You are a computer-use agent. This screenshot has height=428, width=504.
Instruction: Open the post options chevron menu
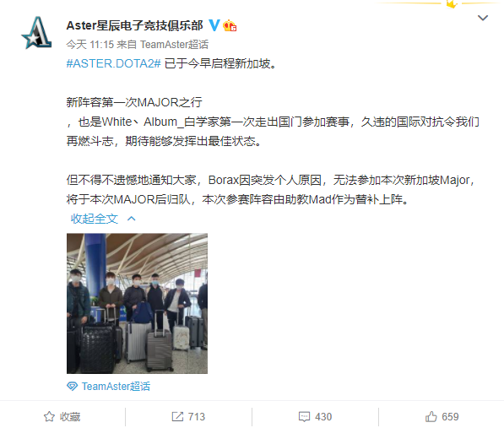point(483,18)
